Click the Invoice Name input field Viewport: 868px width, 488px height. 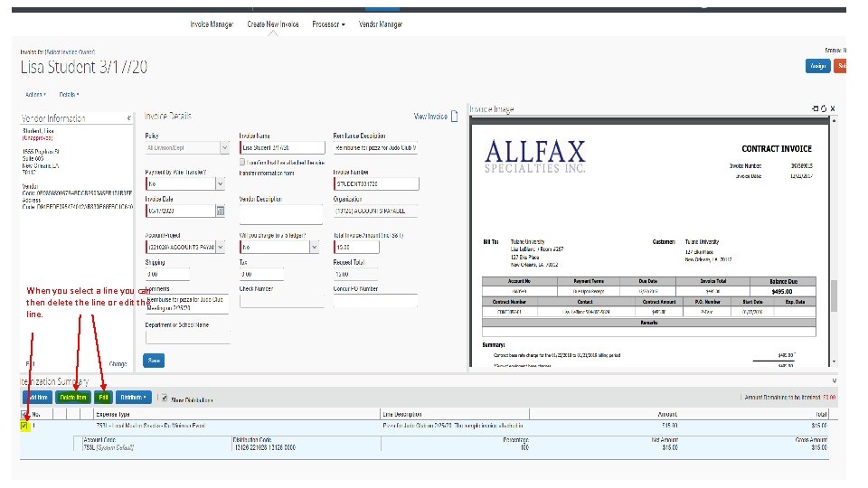282,147
